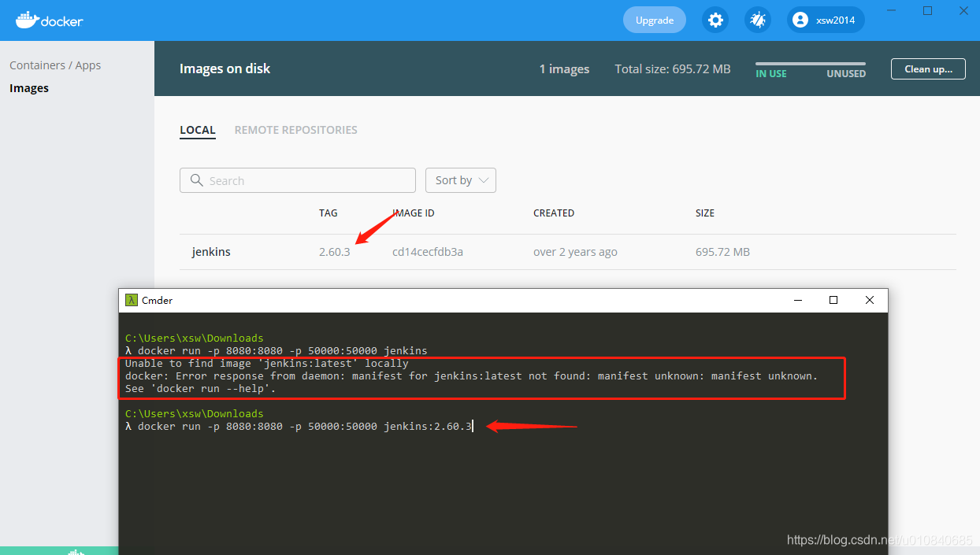The image size is (980, 555).
Task: Click the CREATED column header
Action: pyautogui.click(x=554, y=213)
